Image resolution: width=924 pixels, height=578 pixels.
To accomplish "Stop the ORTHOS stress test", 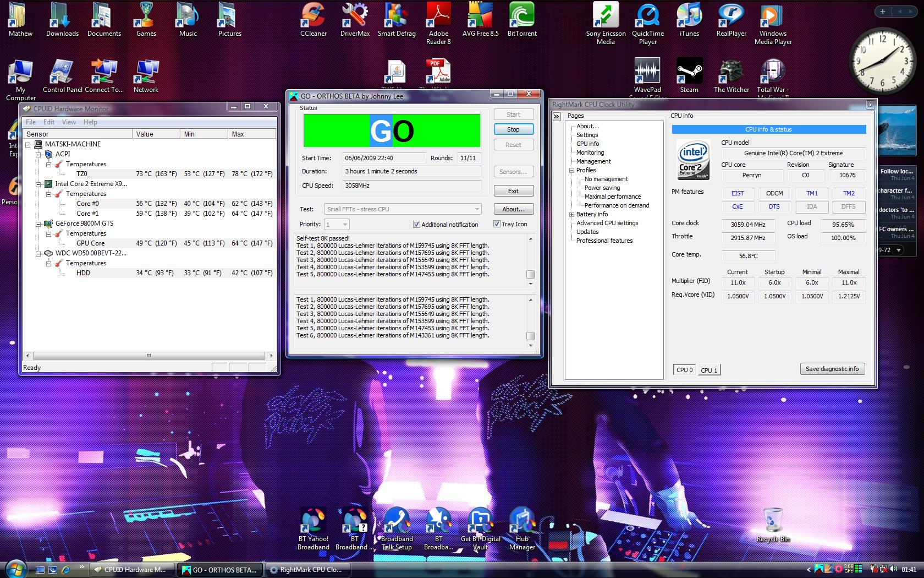I will tap(513, 129).
